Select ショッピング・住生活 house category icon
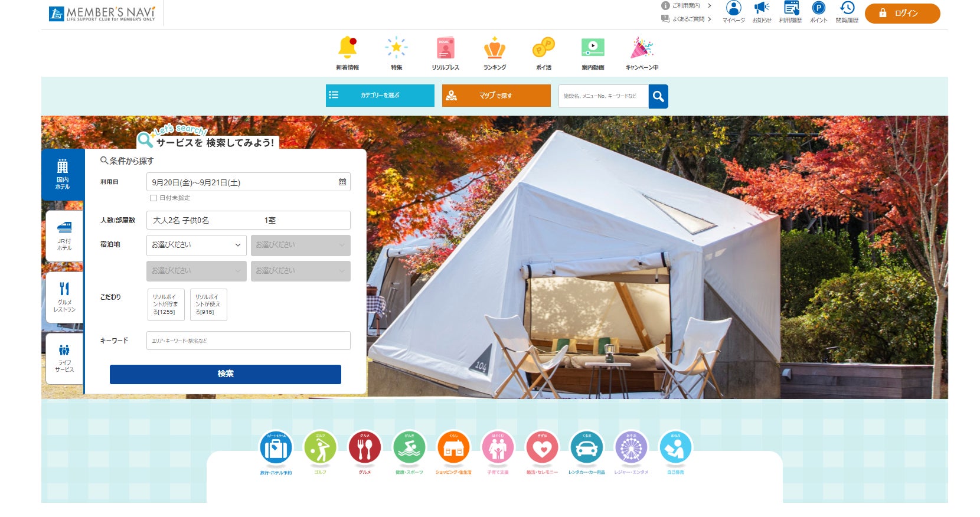The image size is (980, 517). 453,449
